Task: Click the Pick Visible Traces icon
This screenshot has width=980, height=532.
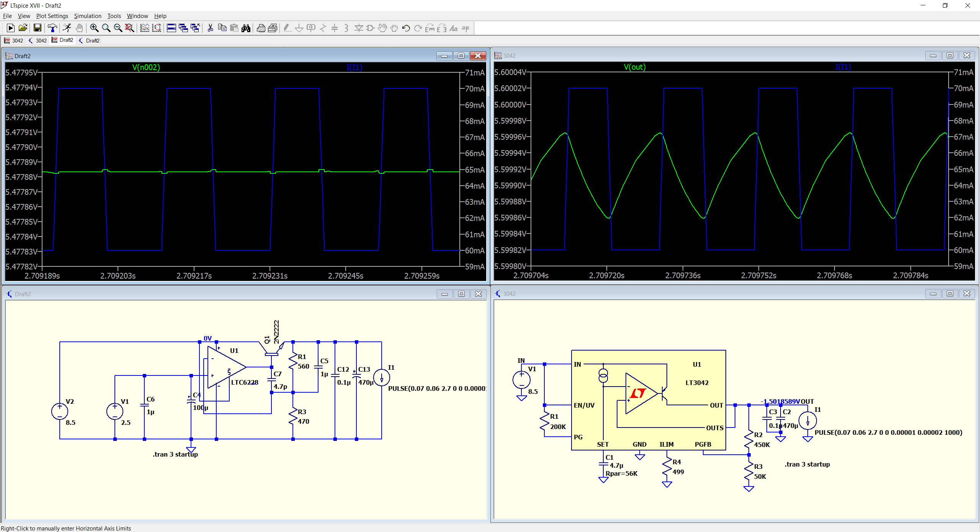Action: [x=145, y=28]
